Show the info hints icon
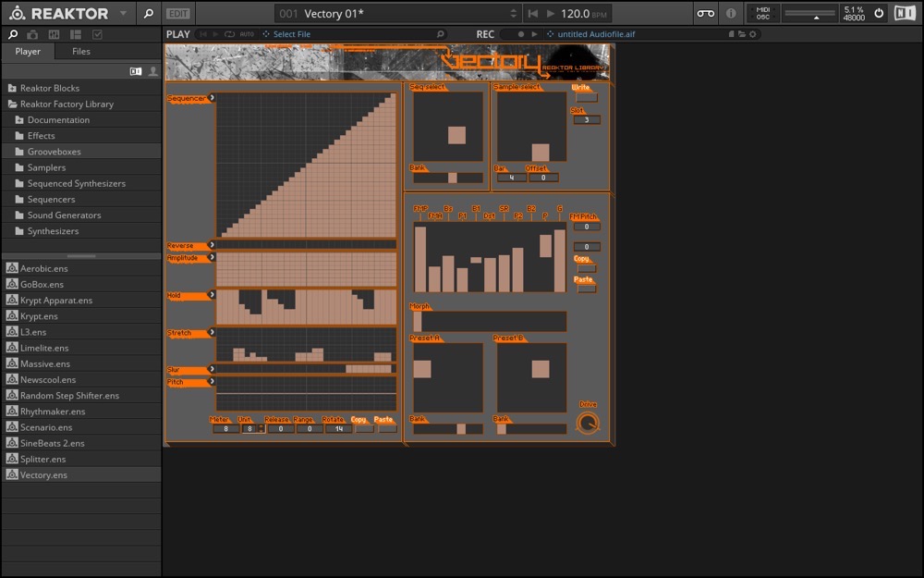This screenshot has height=578, width=924. point(731,13)
